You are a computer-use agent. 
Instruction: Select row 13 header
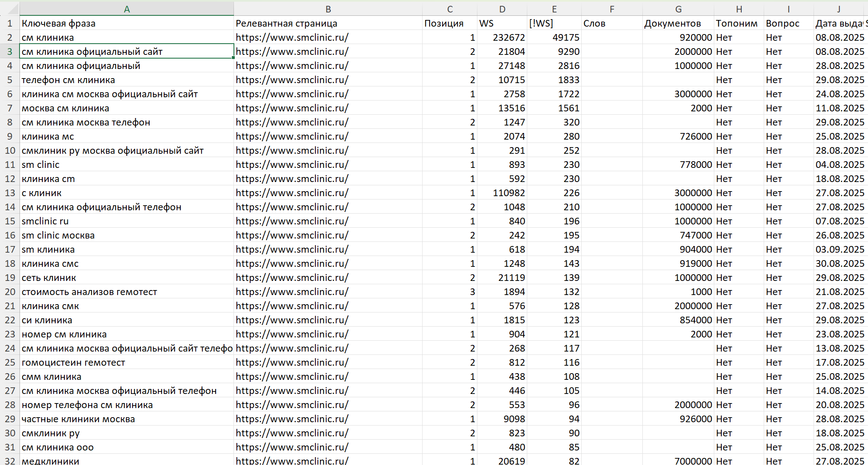coord(10,193)
